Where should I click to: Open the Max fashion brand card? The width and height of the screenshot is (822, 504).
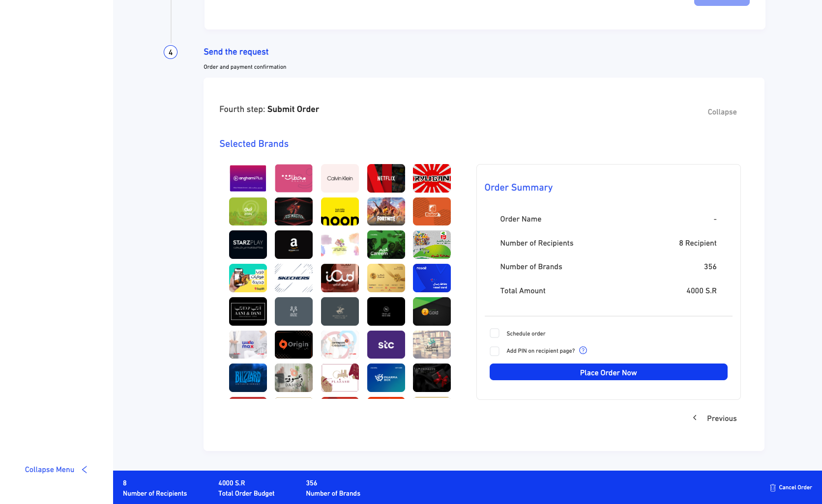tap(248, 345)
